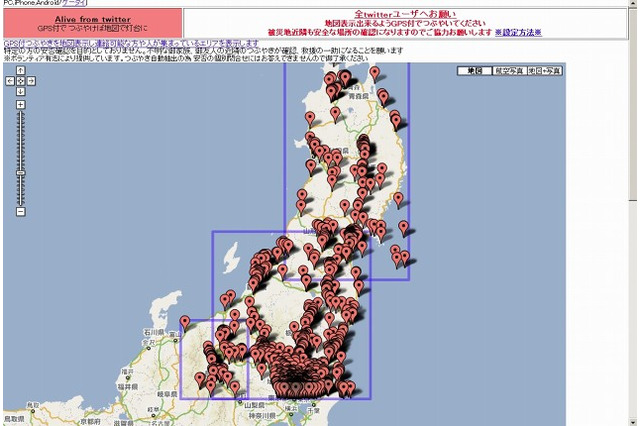Zoom in with the plus button
Viewport: 640px width, 426px height.
pos(20,105)
